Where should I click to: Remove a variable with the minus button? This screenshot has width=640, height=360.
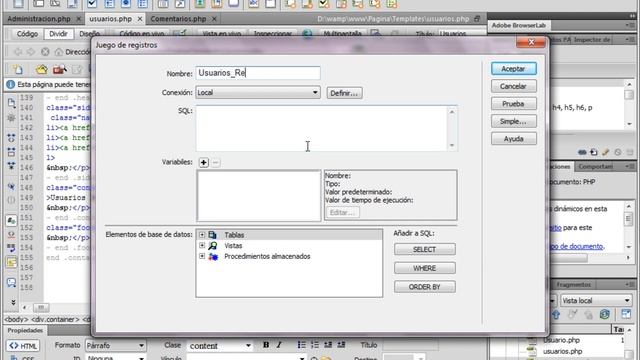216,162
